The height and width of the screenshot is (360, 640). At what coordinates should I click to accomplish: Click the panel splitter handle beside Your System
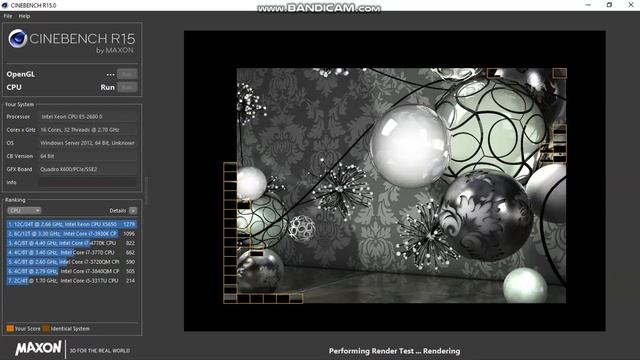point(146,190)
